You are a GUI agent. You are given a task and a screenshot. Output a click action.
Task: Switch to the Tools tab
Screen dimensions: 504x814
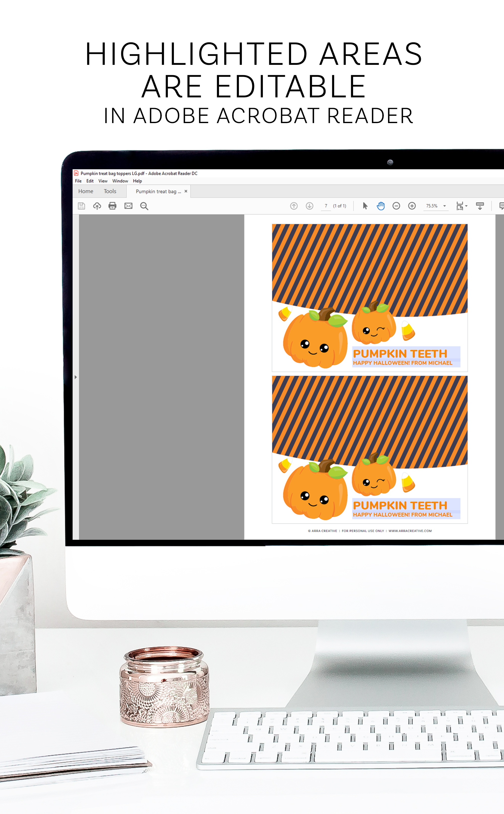110,191
